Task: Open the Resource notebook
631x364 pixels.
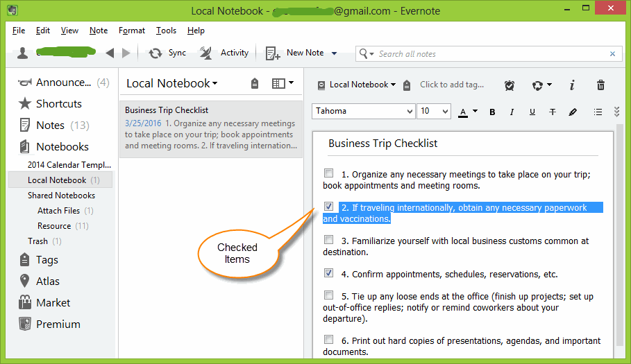Action: pos(62,226)
